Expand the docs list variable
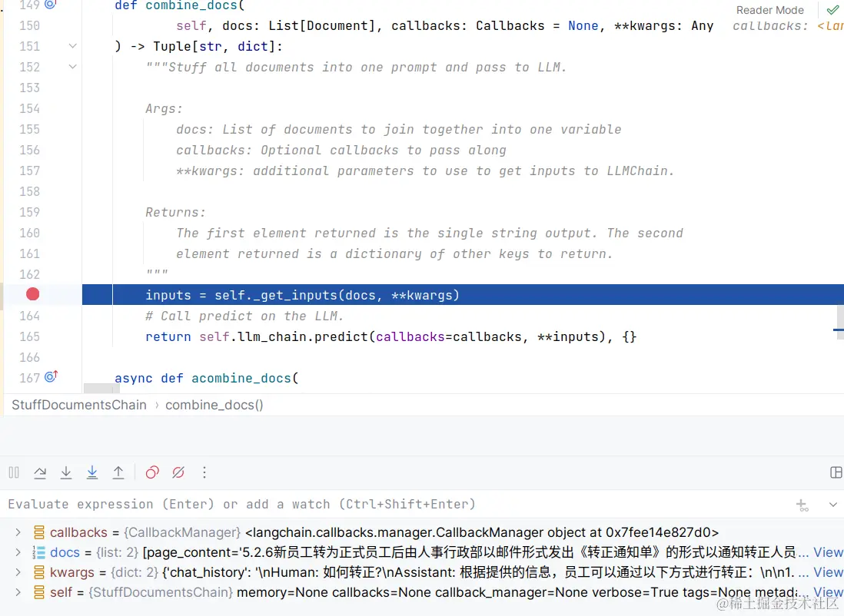The height and width of the screenshot is (616, 844). tap(18, 551)
